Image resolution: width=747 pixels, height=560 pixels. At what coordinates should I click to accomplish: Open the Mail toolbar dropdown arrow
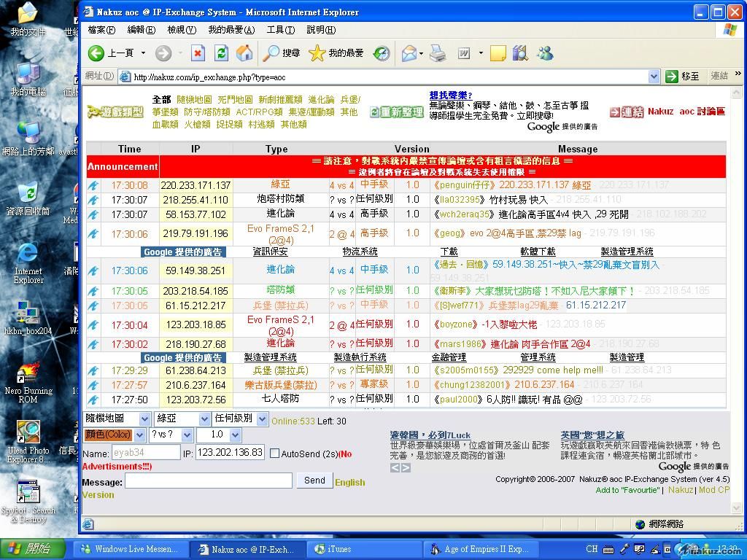point(421,52)
